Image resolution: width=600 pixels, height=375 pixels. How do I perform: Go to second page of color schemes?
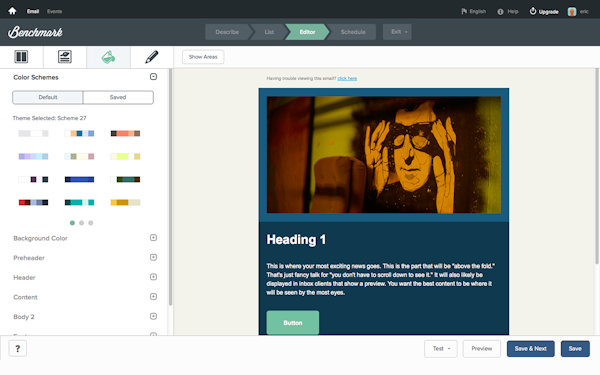pyautogui.click(x=82, y=223)
